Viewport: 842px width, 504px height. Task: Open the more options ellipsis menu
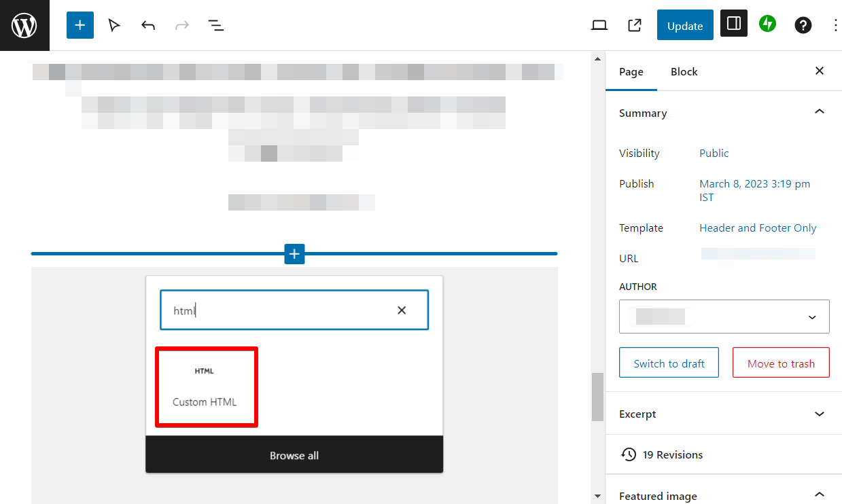(835, 24)
